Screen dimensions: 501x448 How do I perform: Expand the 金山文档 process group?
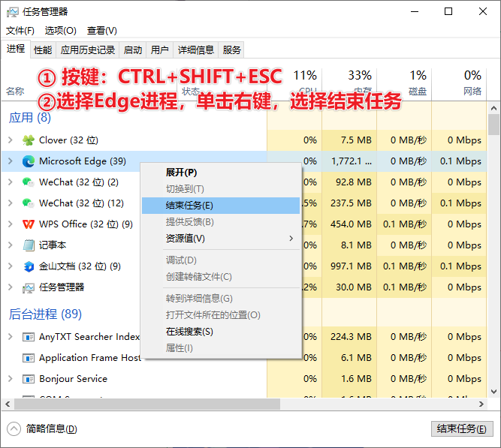11,266
